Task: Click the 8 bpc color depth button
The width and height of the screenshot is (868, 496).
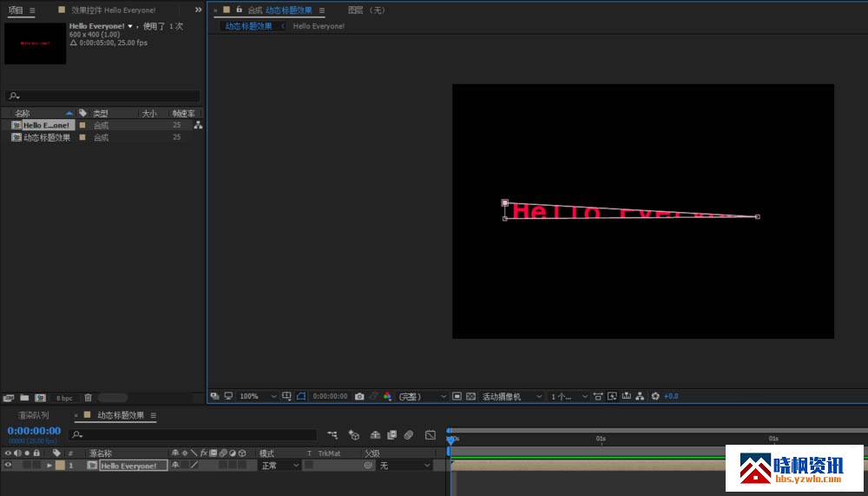Action: 64,398
